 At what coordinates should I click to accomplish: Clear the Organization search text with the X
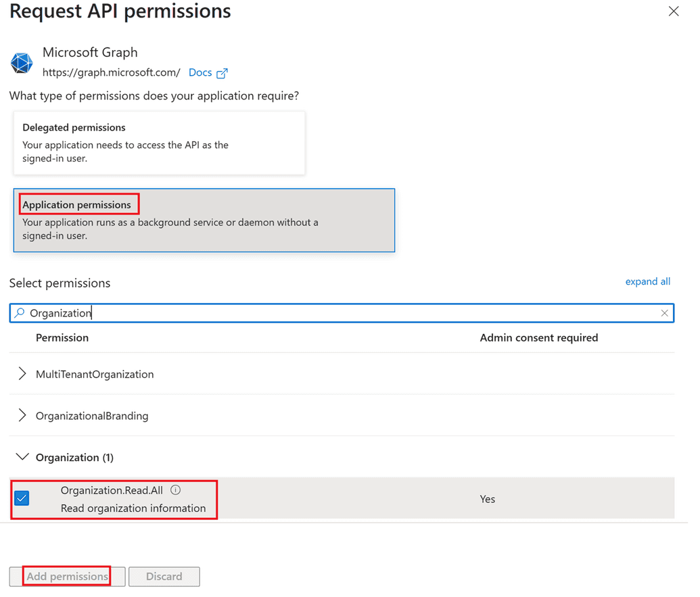coord(664,313)
